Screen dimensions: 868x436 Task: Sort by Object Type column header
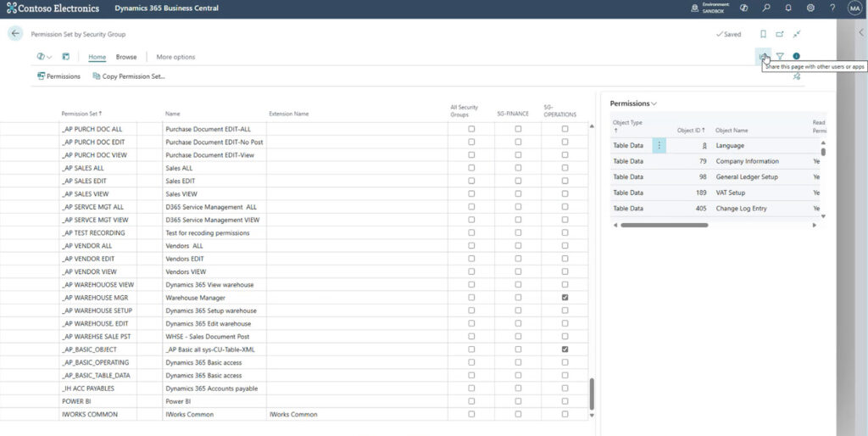pos(627,126)
